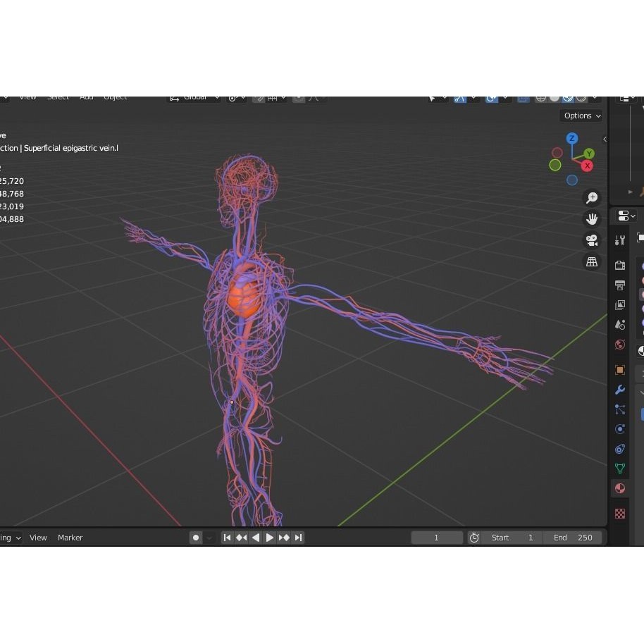
Task: Click the play button in the timeline
Action: (x=270, y=538)
